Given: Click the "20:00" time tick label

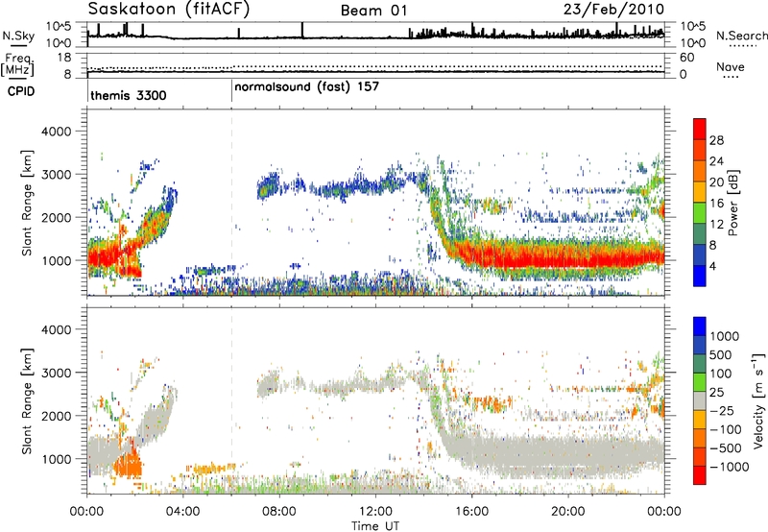Looking at the screenshot, I should click(567, 512).
